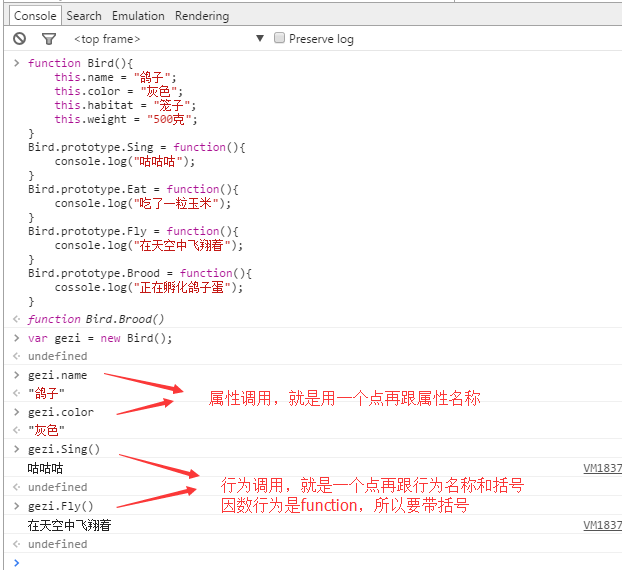
Task: Click the 咕咕咕 log output line
Action: point(45,468)
